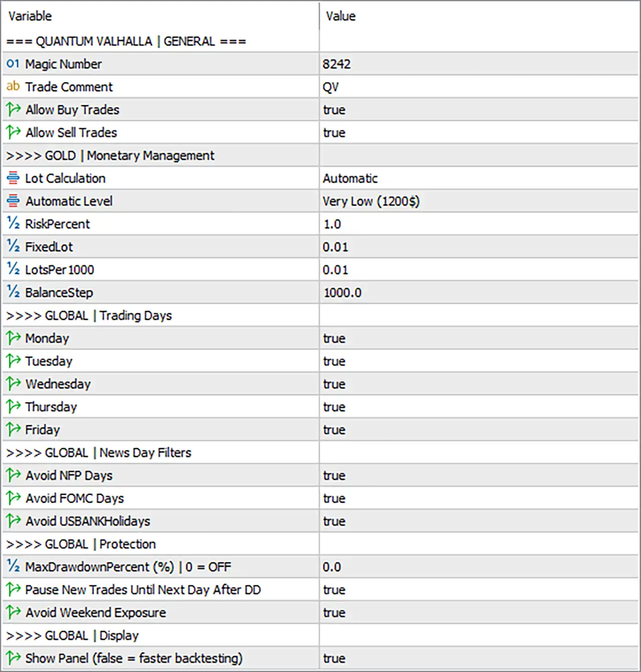The image size is (641, 672).
Task: Click the boolean icon beside Avoid NFP Days
Action: [x=13, y=475]
